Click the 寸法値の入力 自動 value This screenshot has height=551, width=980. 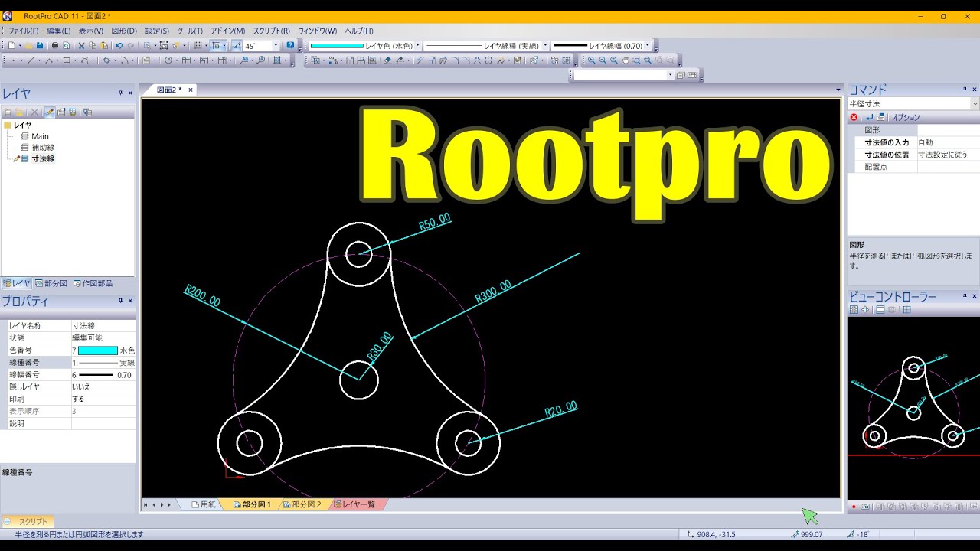tap(948, 142)
